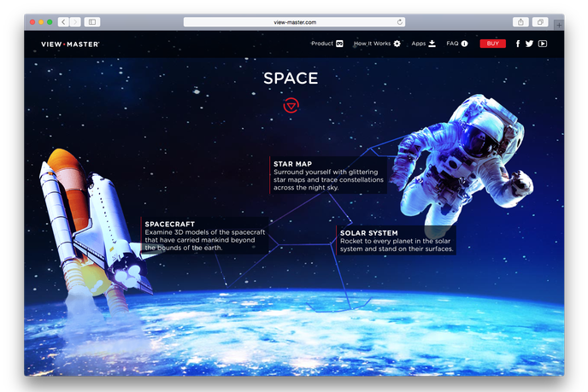588x392 pixels.
Task: Toggle the Safari sidebar
Action: [x=92, y=21]
